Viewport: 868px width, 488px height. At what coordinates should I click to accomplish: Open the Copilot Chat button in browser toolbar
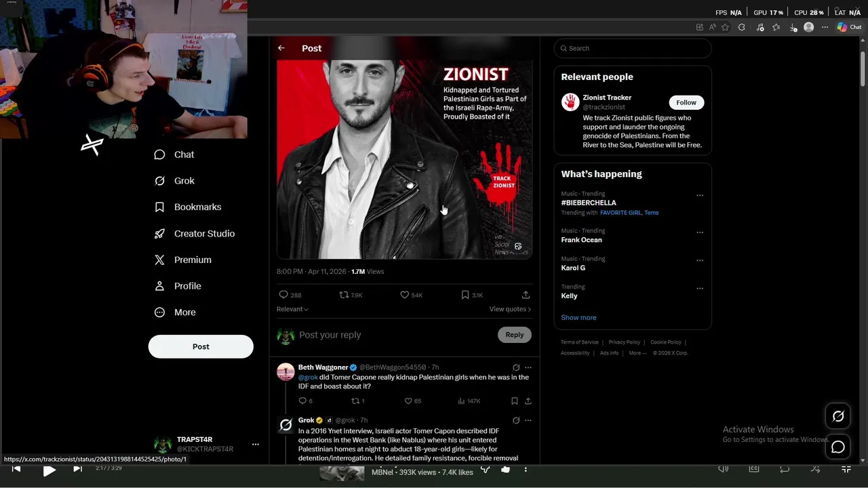849,27
